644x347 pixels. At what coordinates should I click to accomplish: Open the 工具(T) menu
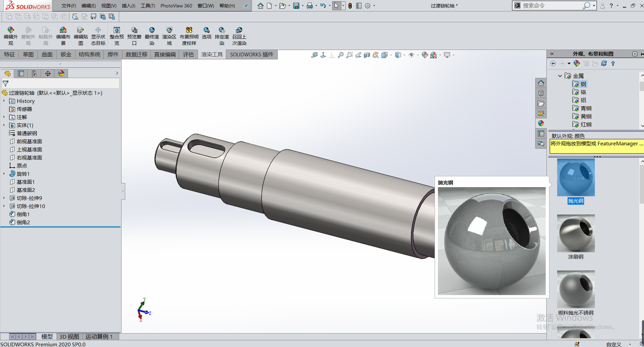point(148,6)
